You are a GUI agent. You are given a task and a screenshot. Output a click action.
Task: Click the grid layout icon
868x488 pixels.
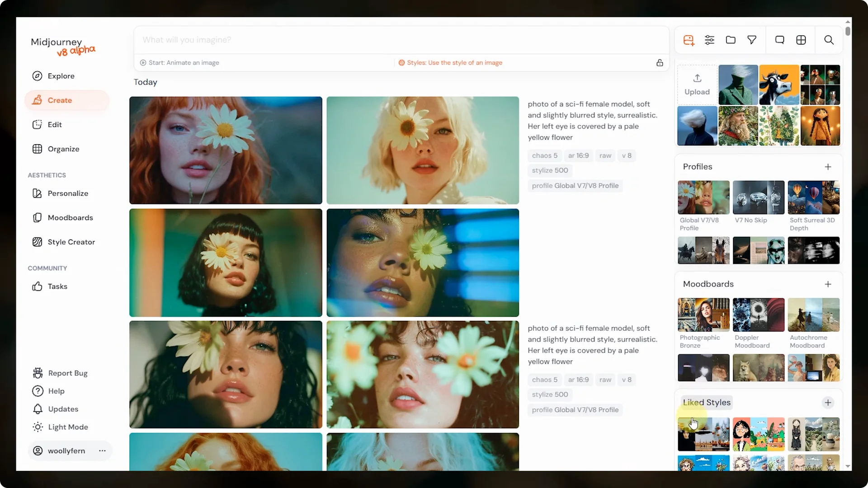[x=801, y=40]
